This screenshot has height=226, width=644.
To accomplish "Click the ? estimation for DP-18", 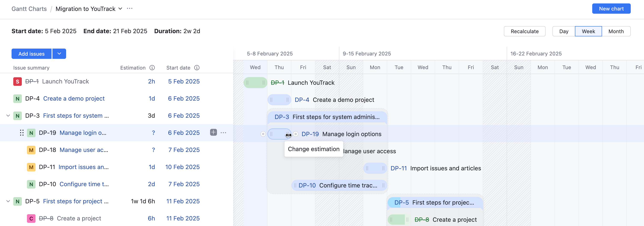I will (153, 150).
